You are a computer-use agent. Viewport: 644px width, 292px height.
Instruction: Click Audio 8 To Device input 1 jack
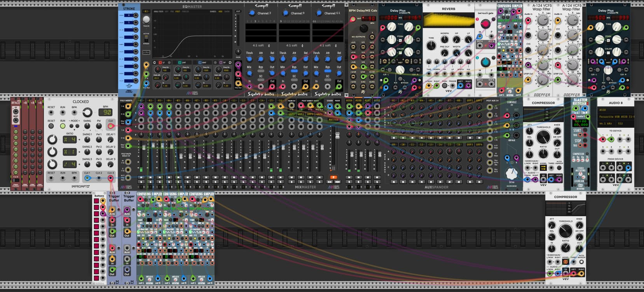603,139
